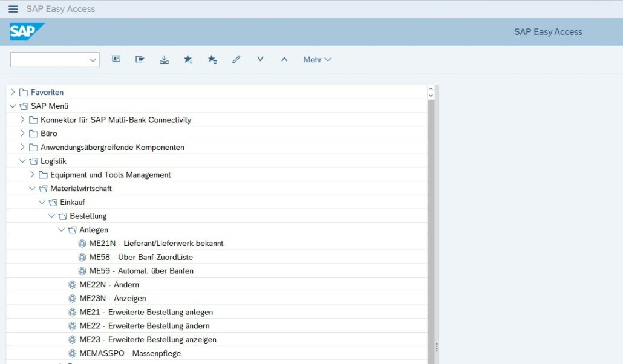Open the transaction code combo box dropdown

click(x=93, y=59)
